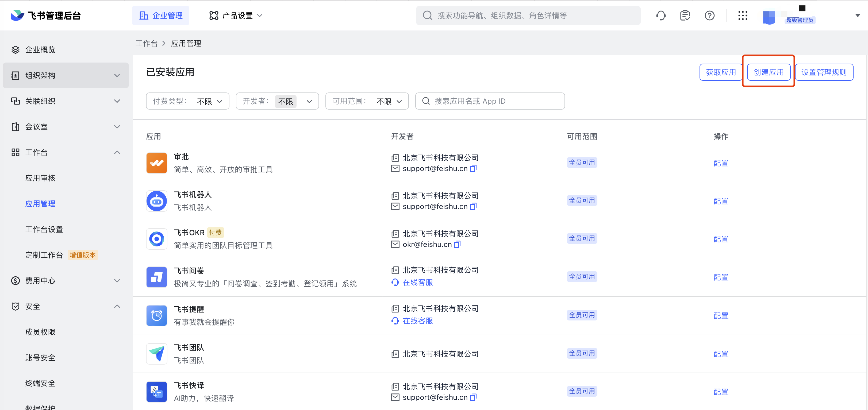
Task: Click 配置 link for 飞书提醒
Action: click(721, 316)
